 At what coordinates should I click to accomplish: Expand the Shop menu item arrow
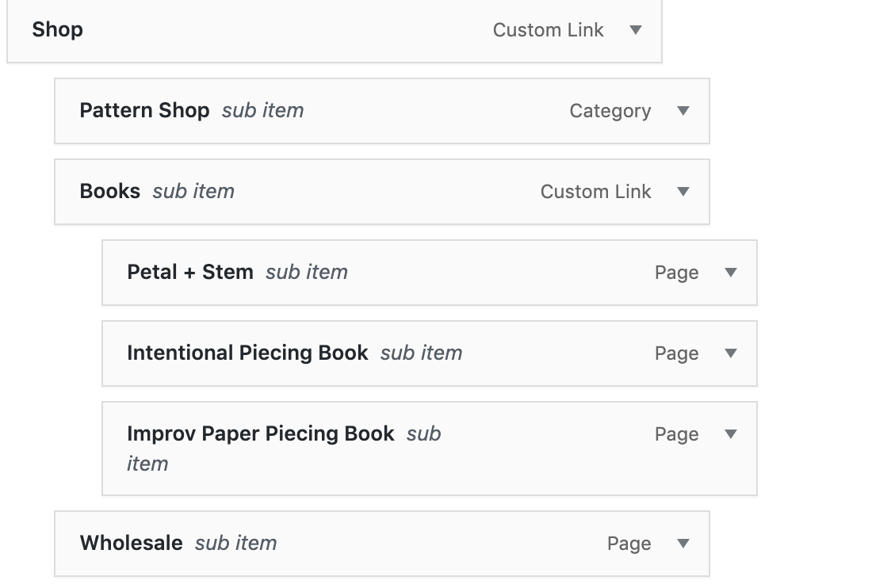(x=636, y=29)
